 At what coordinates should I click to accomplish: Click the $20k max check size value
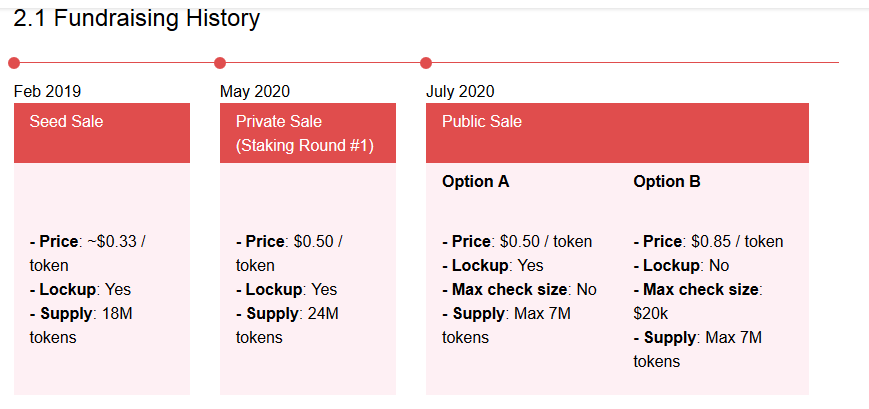click(651, 314)
